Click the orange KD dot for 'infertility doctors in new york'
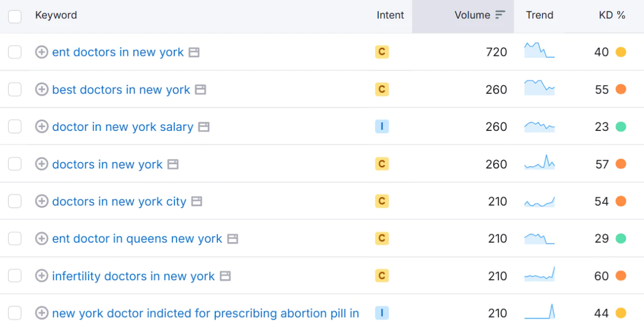The image size is (644, 322). [621, 276]
